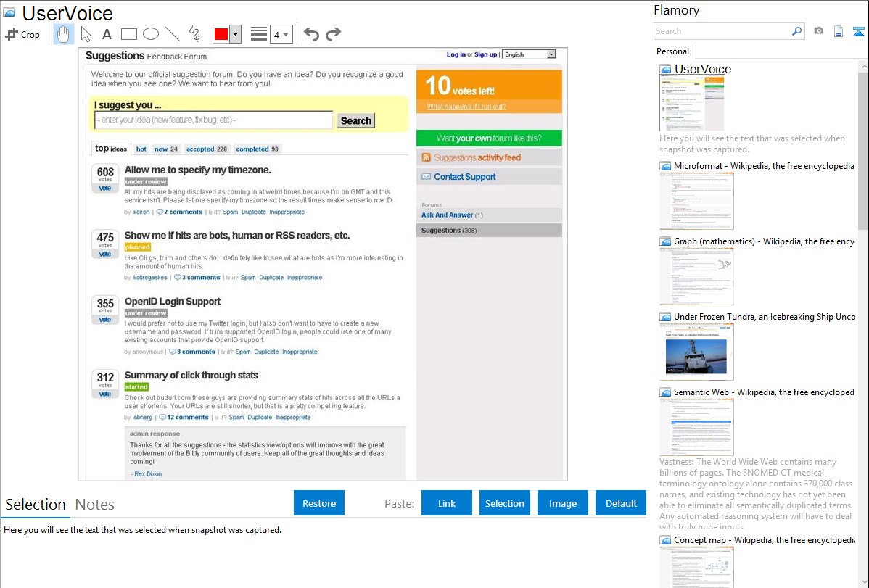This screenshot has width=869, height=588.
Task: Open the UserVoice snapshot title link
Action: click(x=703, y=70)
